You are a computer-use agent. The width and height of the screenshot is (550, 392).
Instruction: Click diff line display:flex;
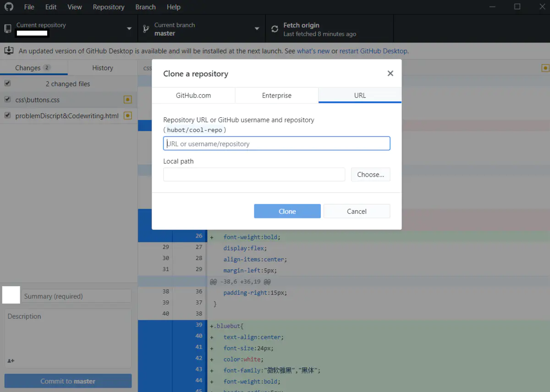pos(245,248)
